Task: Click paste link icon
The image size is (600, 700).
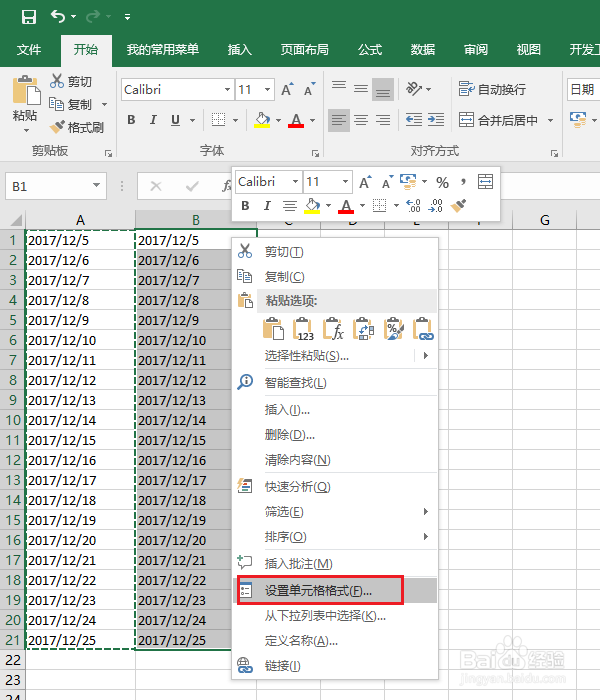Action: pyautogui.click(x=424, y=329)
